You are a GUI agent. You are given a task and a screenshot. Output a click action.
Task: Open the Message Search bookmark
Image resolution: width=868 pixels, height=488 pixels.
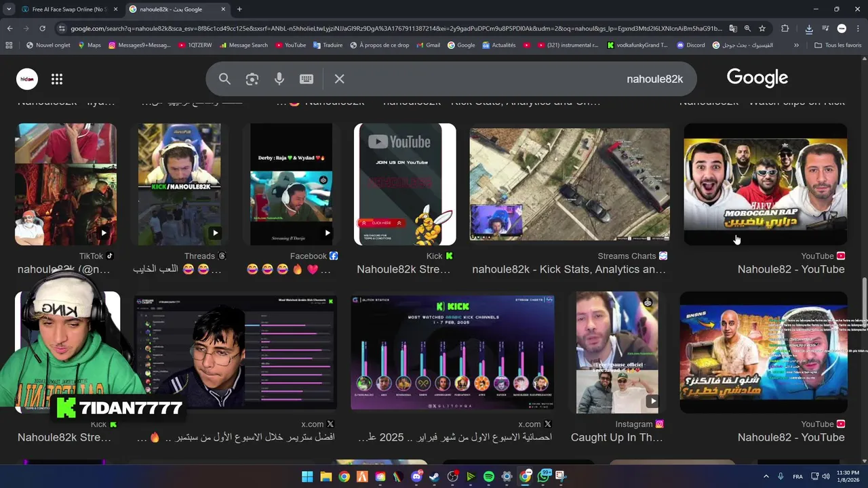(243, 45)
